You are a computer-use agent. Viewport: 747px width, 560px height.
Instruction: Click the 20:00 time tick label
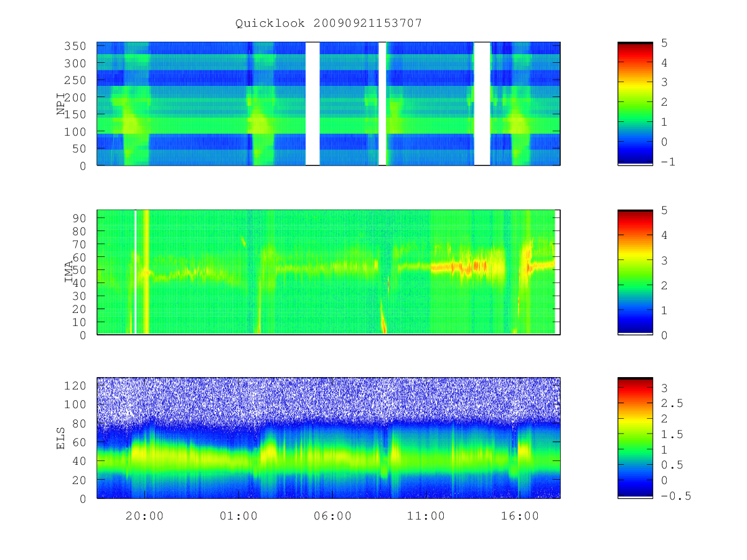click(x=144, y=516)
